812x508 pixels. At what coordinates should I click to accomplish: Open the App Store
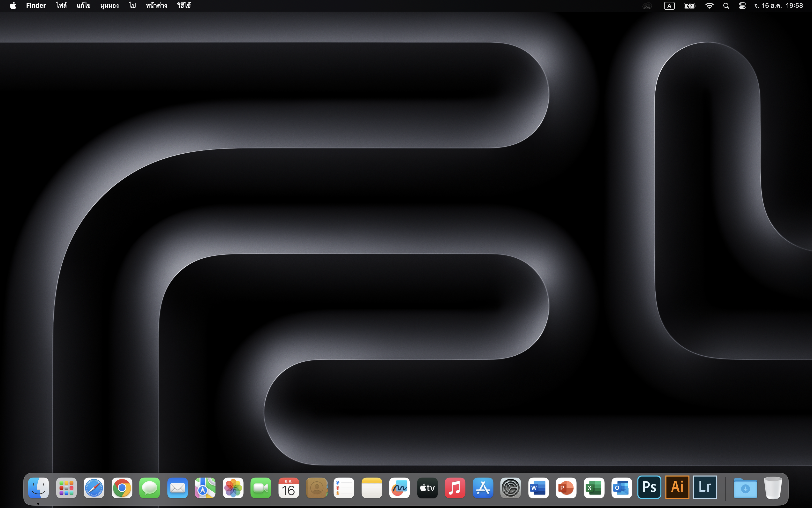(x=483, y=487)
